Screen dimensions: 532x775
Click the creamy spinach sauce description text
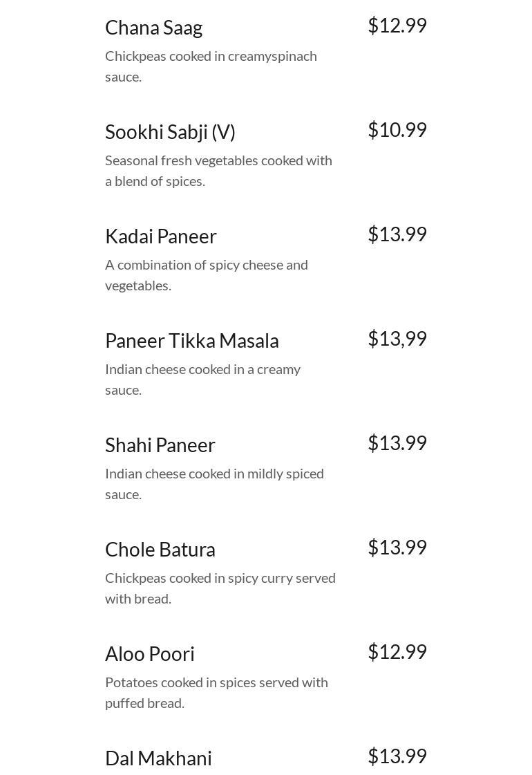tap(211, 66)
